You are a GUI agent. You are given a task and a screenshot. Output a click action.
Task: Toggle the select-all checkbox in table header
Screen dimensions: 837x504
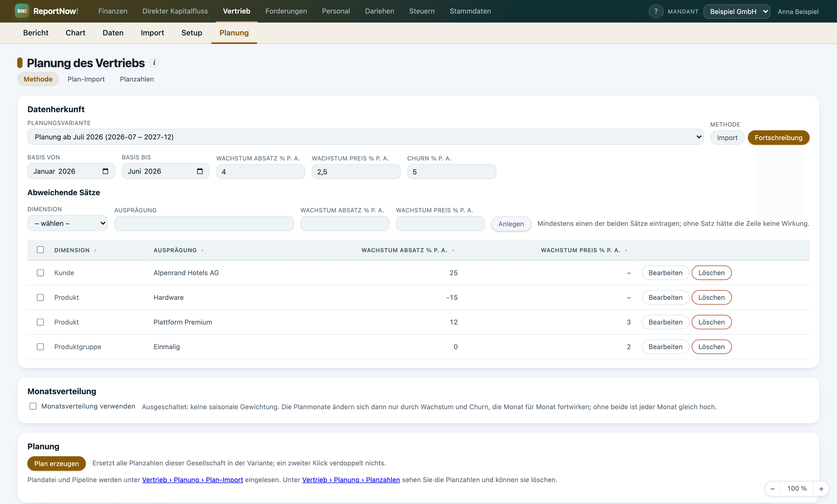[40, 250]
